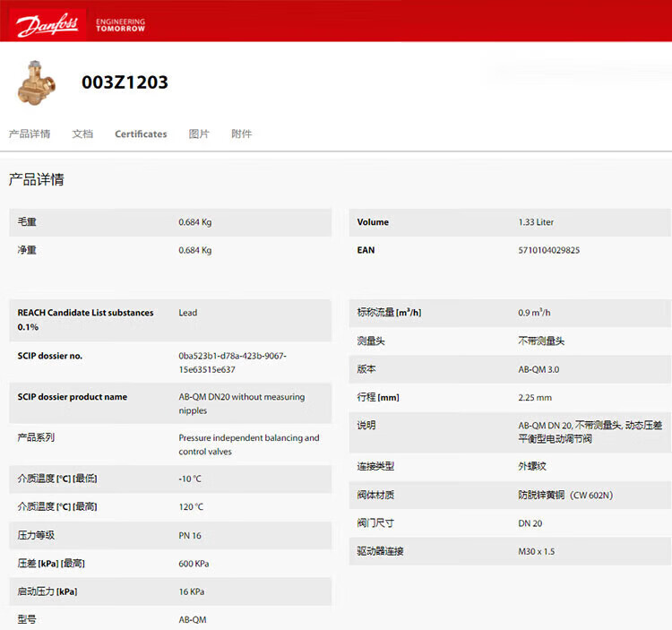Select the version AB-QM 3.0
The image size is (672, 630).
(538, 369)
